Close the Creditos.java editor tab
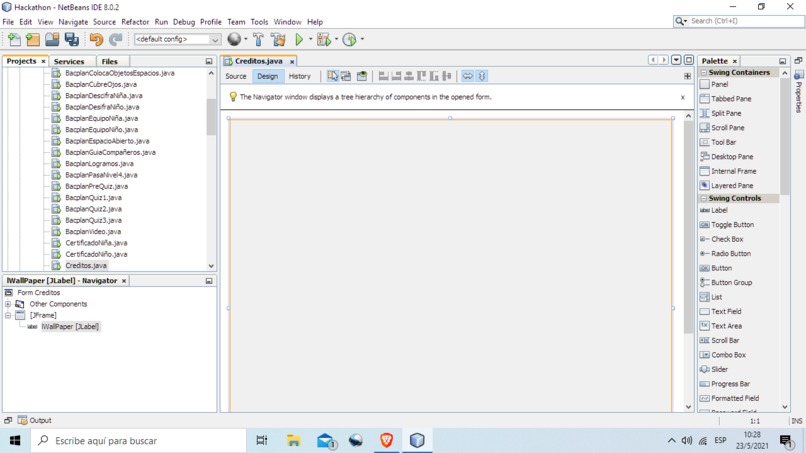The image size is (806, 453). pyautogui.click(x=292, y=61)
